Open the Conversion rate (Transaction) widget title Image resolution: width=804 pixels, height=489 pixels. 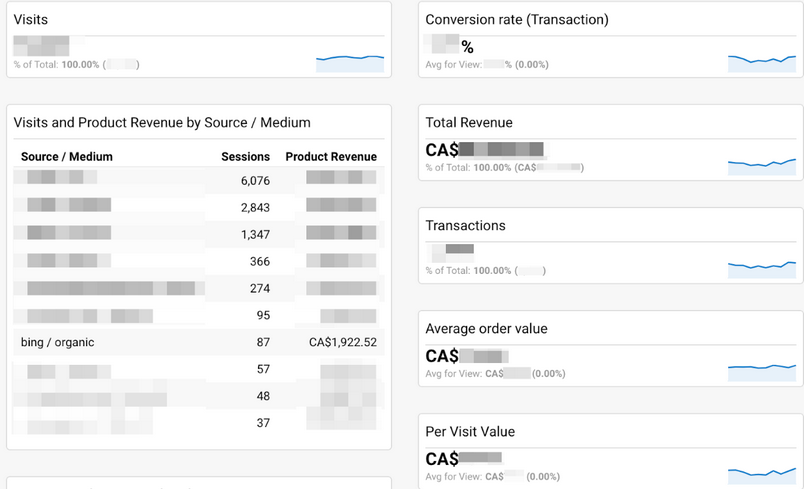click(516, 19)
